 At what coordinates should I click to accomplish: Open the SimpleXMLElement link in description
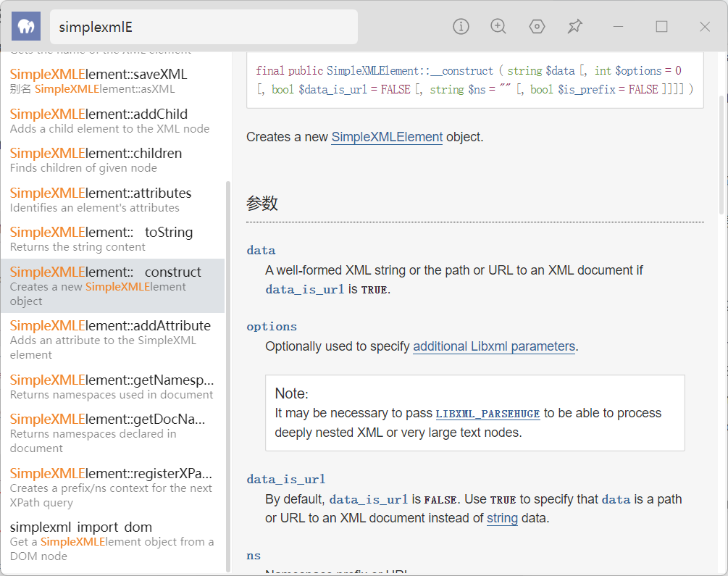387,137
